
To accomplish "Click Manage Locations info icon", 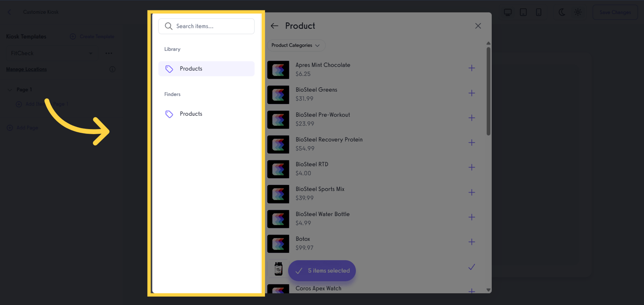I will click(112, 69).
